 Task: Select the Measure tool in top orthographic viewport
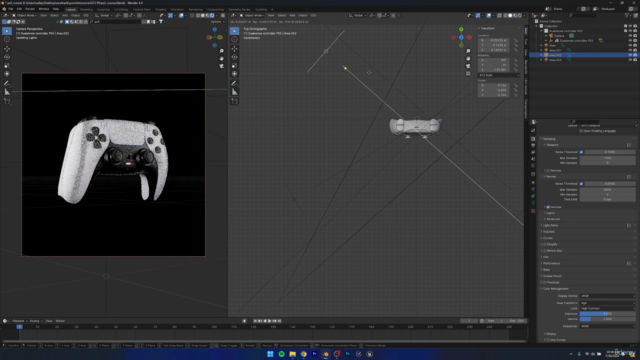point(234,92)
